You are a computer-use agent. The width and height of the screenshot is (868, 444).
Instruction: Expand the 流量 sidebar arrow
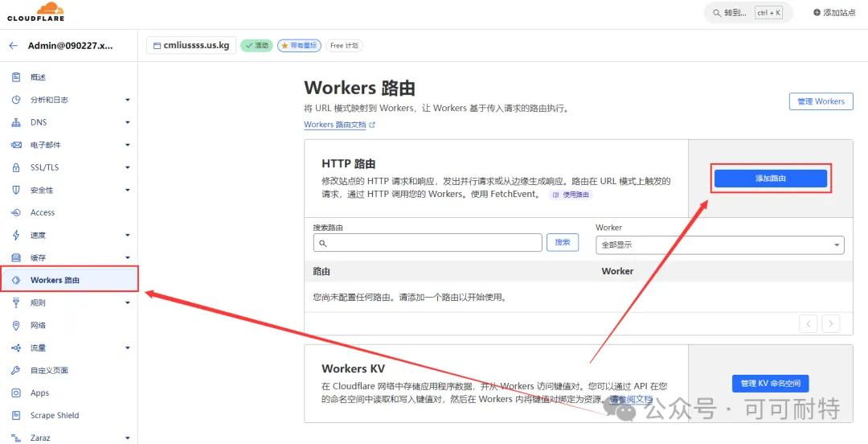click(x=128, y=348)
